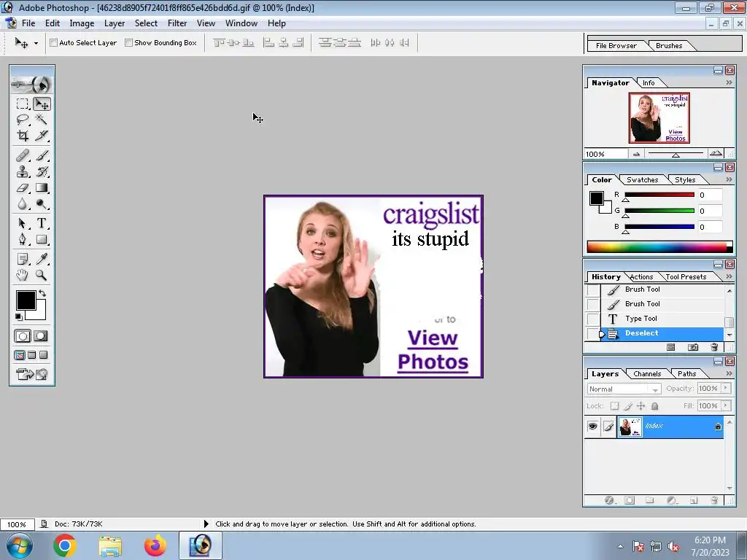747x560 pixels.
Task: Open Color panel flyout menu
Action: [x=729, y=180]
